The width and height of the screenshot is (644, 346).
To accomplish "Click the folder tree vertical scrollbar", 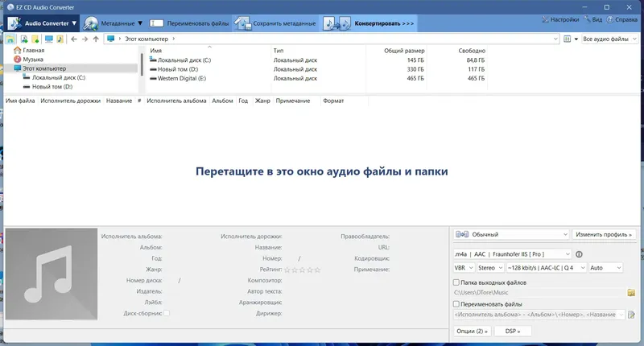I will (142, 65).
